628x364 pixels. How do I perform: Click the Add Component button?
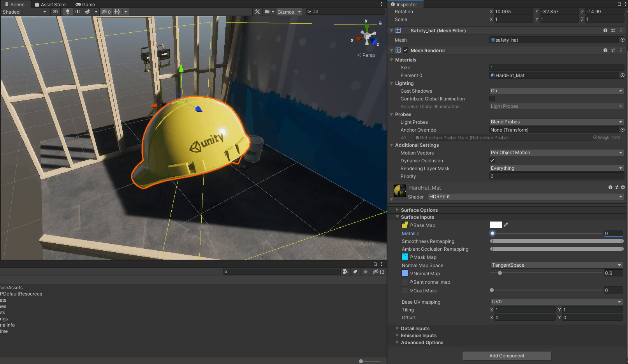(507, 356)
